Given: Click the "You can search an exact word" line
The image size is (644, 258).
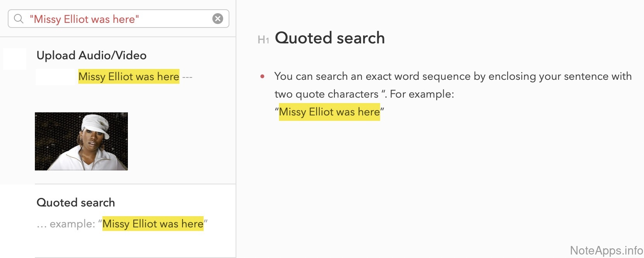Looking at the screenshot, I should point(453,76).
